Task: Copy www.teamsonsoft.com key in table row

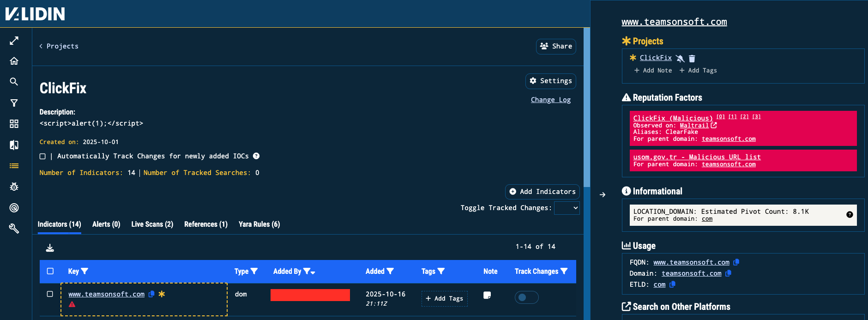Action: coord(151,294)
